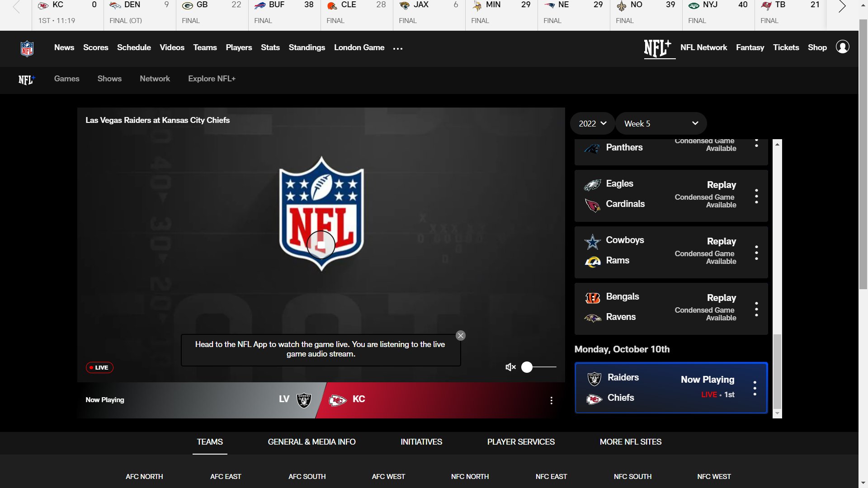Open the three-dot menu in the player bar
Screen dimensions: 868x488
coord(551,400)
